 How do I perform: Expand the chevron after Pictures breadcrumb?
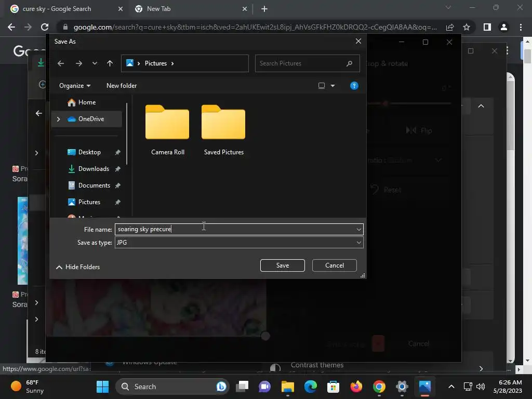(x=172, y=63)
